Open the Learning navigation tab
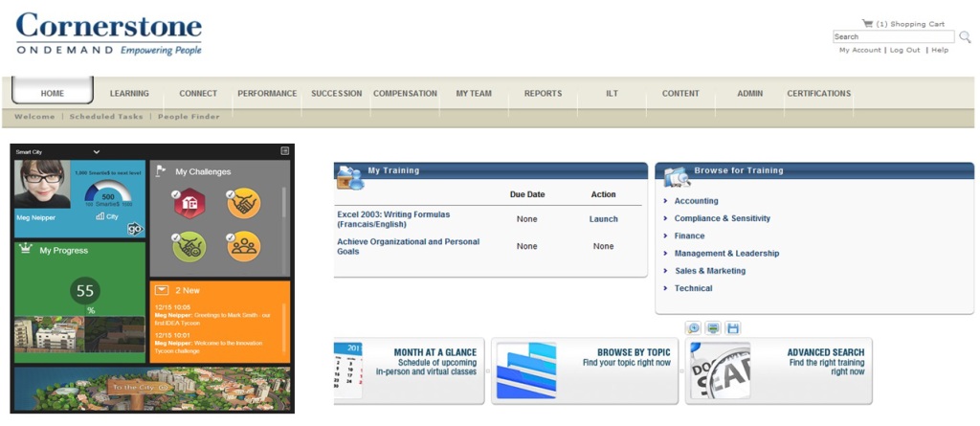The height and width of the screenshot is (426, 980). [x=129, y=94]
